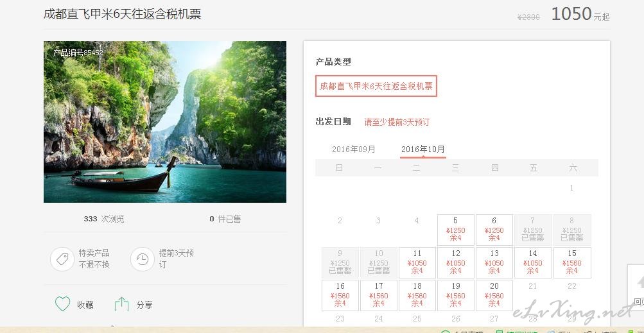Screen dimensions: 644x333
Task: Select departure date October 5
Action: tap(455, 230)
